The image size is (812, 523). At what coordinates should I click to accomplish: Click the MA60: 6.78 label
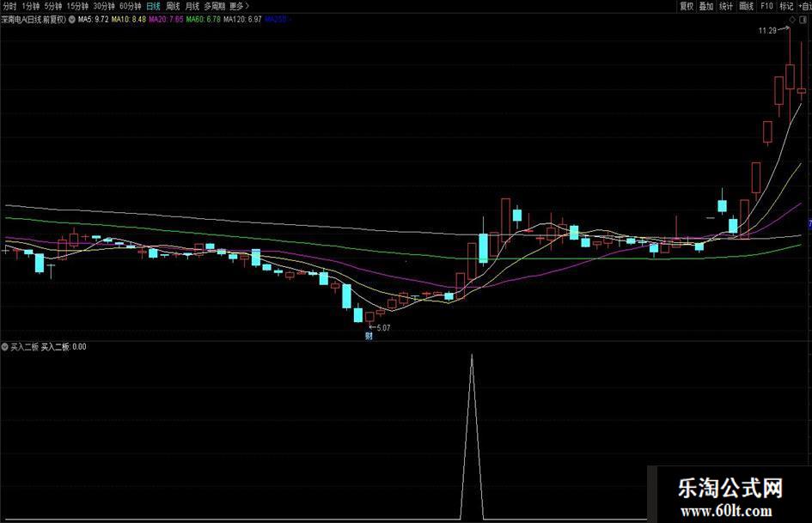[x=204, y=20]
